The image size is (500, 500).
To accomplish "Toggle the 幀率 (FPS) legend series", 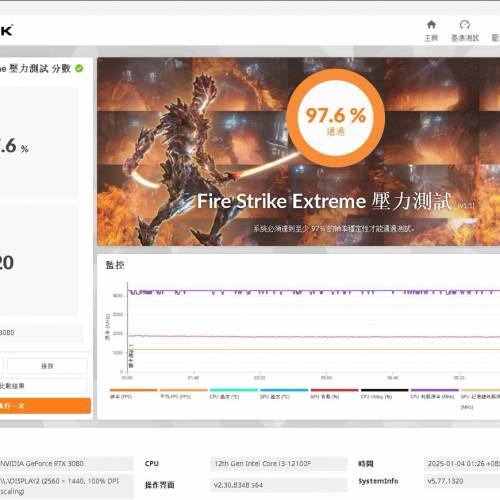I will point(133,394).
